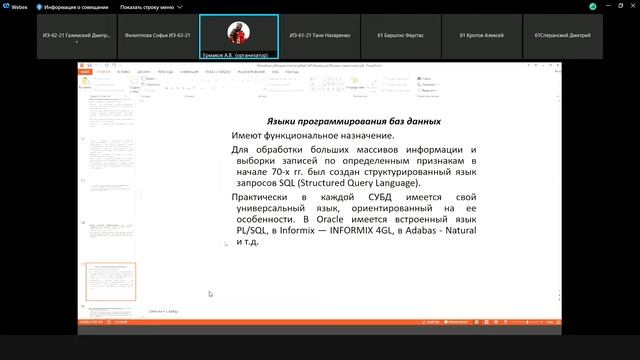
Task: Select participant tile 61 Сперанский Дмитрий
Action: click(563, 36)
